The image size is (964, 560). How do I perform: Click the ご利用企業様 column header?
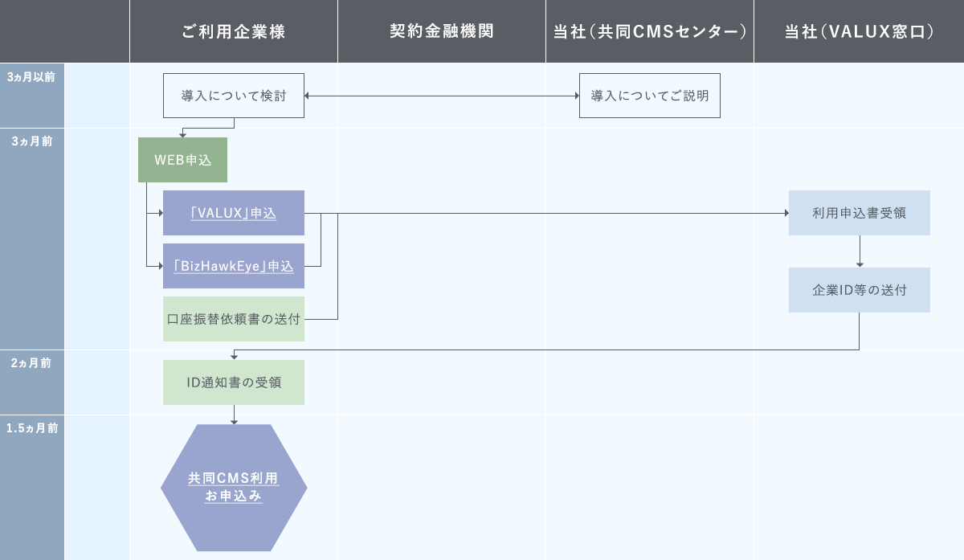[x=234, y=31]
